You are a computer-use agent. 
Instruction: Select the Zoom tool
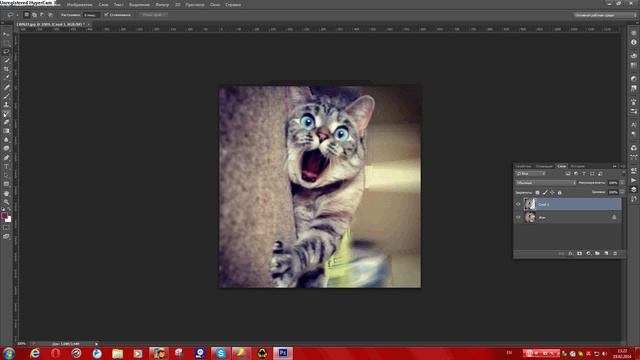coord(6,202)
